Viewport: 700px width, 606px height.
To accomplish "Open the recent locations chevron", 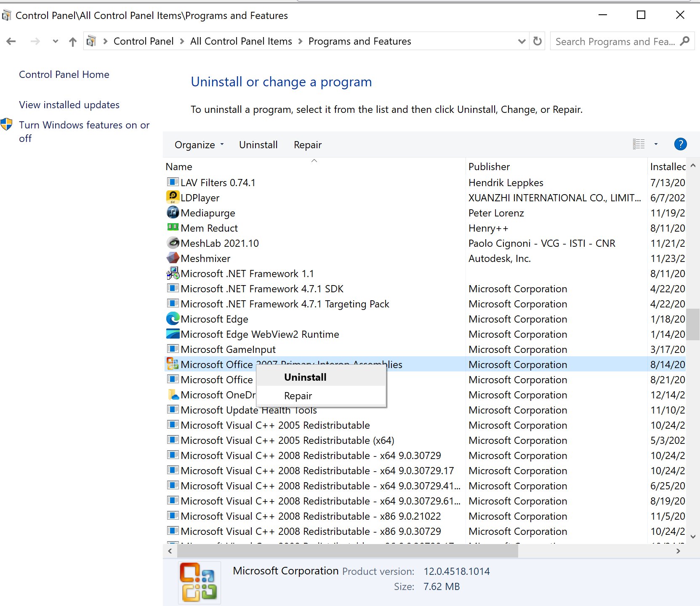I will [55, 41].
